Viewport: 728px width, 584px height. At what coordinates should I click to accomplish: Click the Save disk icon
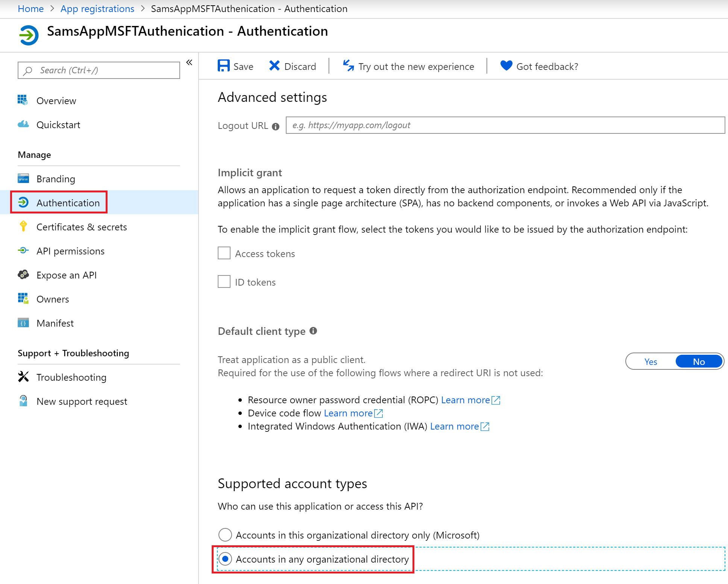(223, 66)
